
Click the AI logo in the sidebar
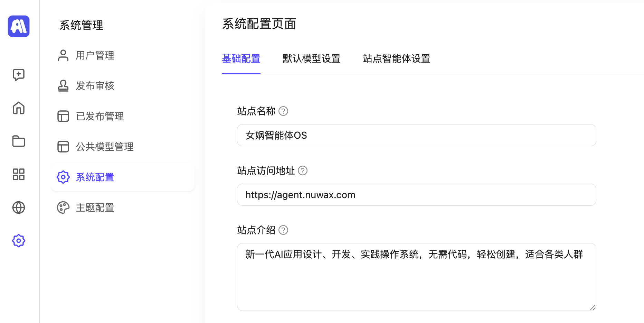19,26
